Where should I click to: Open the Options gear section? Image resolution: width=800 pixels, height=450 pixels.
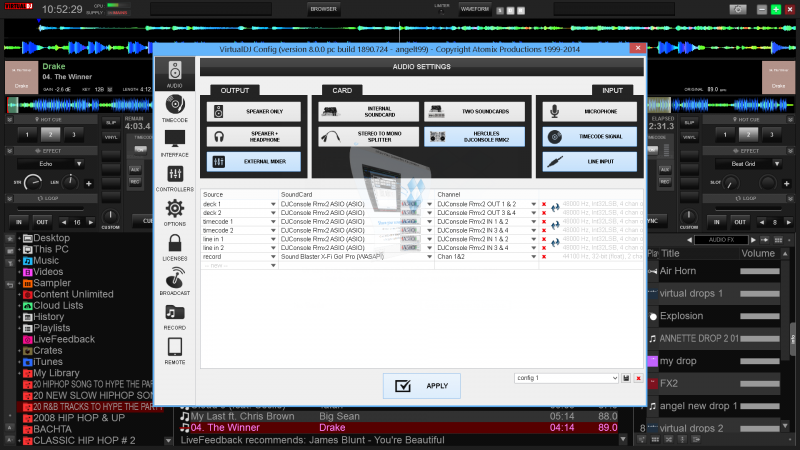[x=174, y=212]
